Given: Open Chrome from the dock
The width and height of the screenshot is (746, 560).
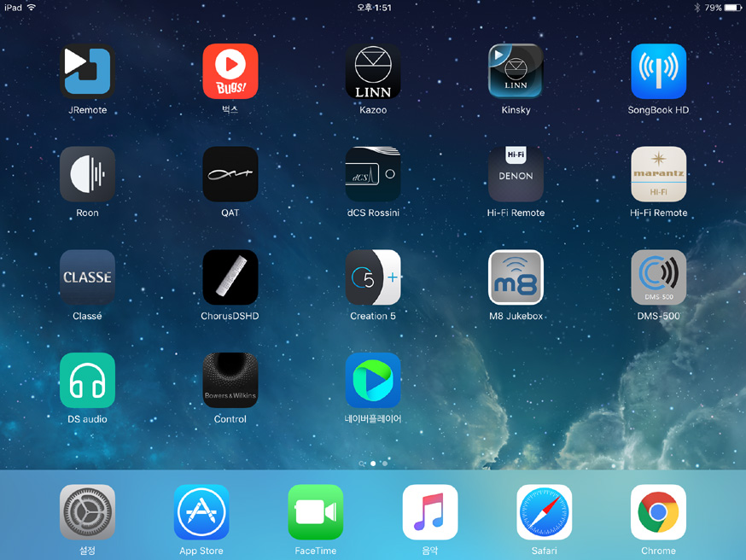Looking at the screenshot, I should click(658, 512).
